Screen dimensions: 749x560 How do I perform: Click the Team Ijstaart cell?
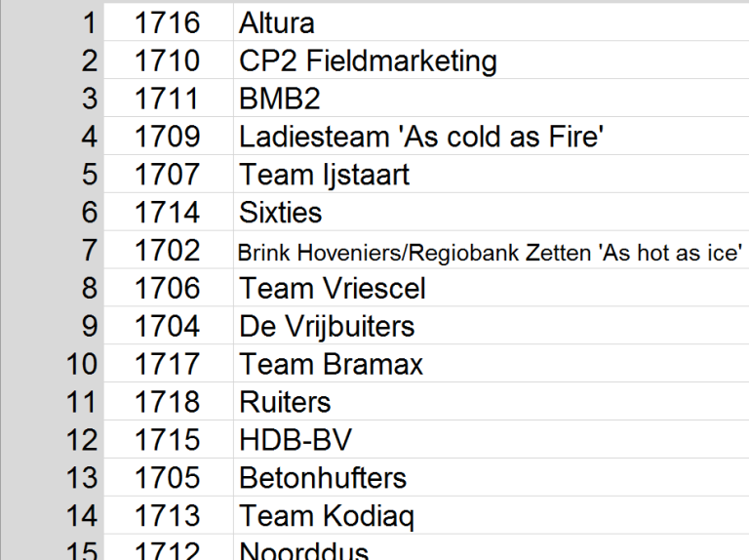click(x=325, y=175)
